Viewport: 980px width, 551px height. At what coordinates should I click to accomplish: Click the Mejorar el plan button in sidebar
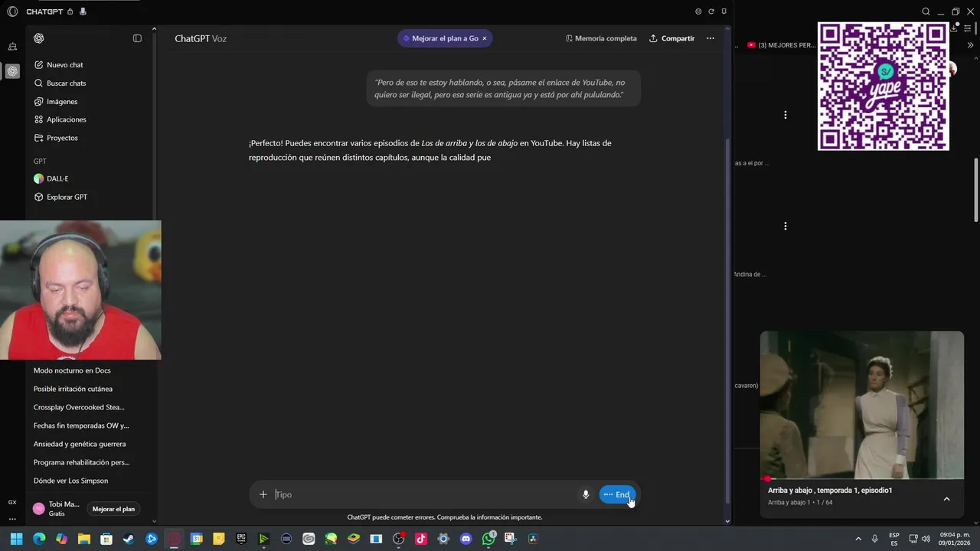coord(113,509)
